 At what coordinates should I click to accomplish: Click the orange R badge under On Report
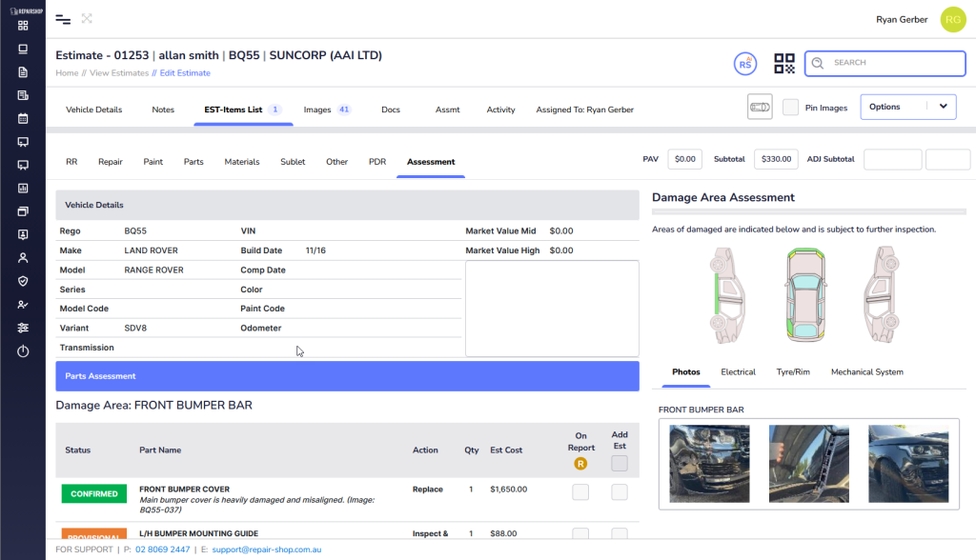tap(580, 464)
